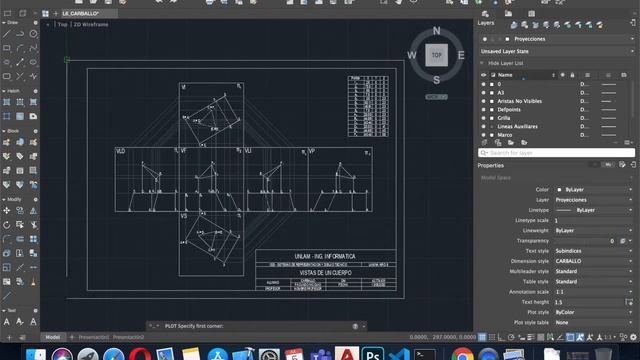Click color swatch of Marco layer

click(492, 135)
